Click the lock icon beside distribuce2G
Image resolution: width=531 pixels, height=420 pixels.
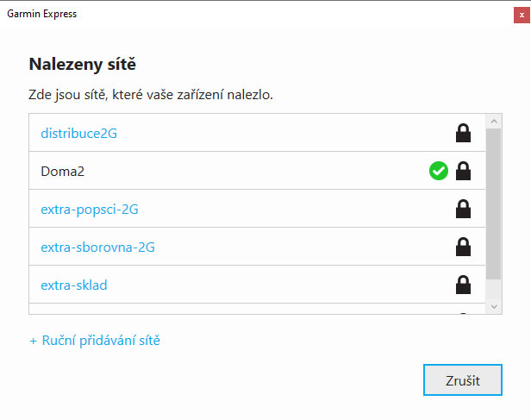tap(463, 133)
